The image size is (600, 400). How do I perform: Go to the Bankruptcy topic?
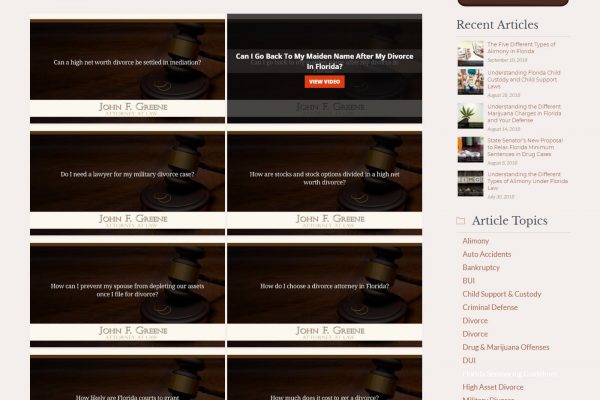point(480,267)
